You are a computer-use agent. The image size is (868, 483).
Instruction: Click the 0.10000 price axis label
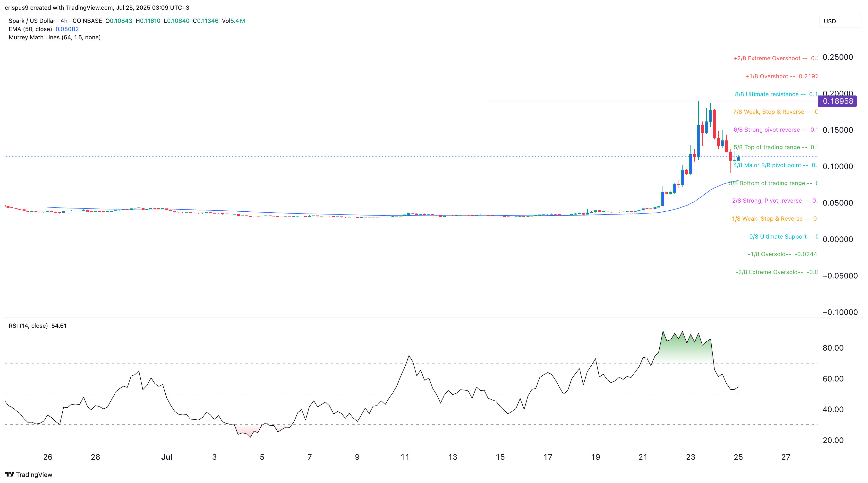coord(838,166)
